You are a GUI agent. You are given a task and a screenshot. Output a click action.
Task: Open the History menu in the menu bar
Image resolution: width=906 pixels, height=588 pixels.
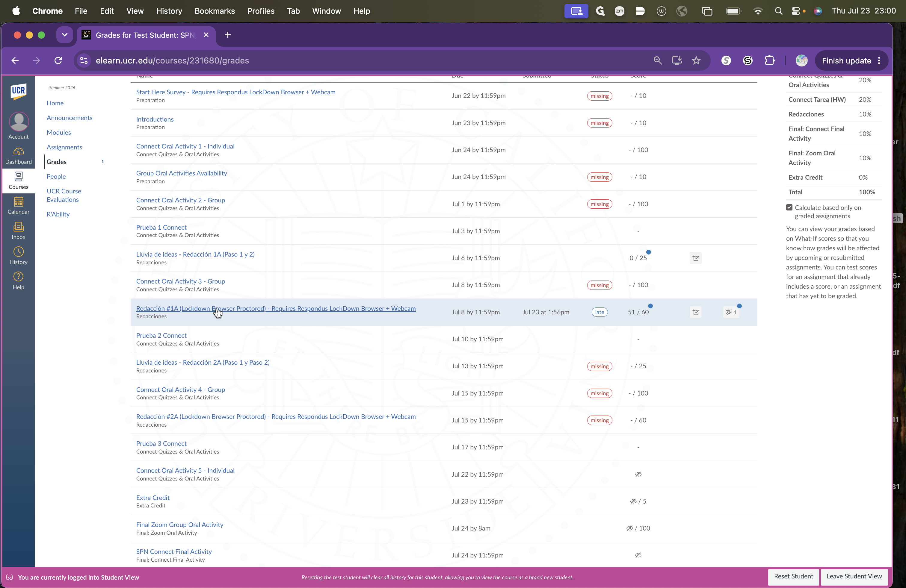[169, 11]
